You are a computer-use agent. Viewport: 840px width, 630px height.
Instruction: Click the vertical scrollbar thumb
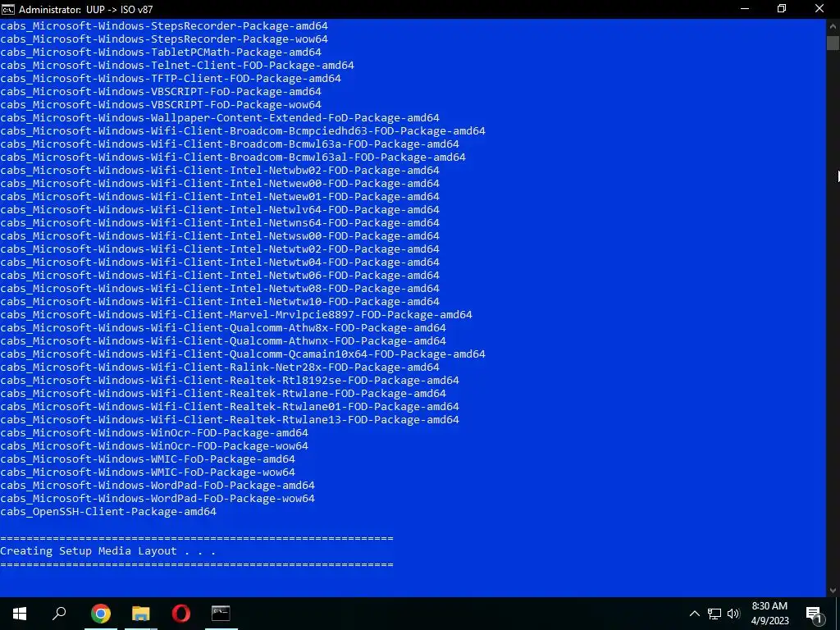pyautogui.click(x=833, y=43)
